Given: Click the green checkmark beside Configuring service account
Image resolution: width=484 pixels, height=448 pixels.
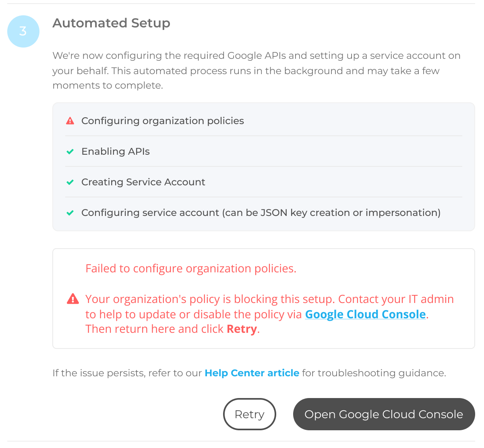Looking at the screenshot, I should point(70,213).
